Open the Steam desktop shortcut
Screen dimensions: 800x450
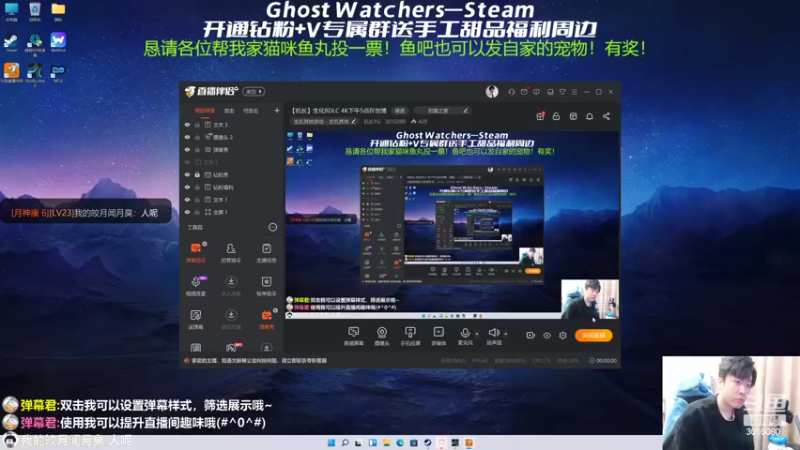pos(11,43)
